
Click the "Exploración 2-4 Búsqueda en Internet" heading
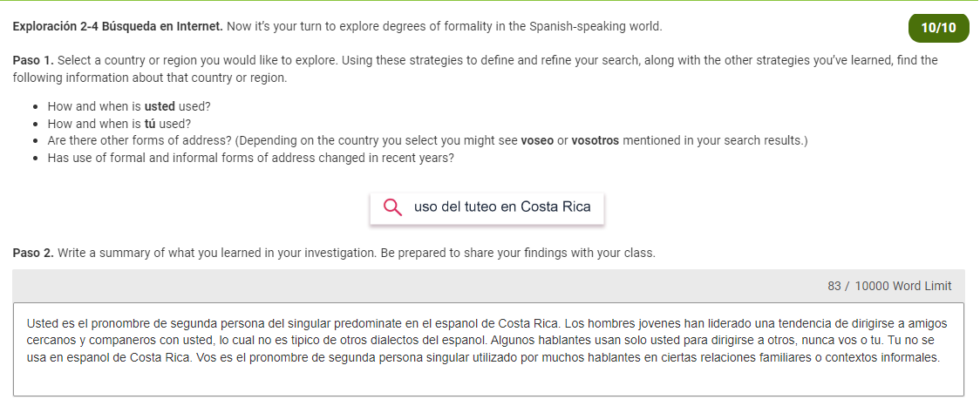pyautogui.click(x=118, y=27)
